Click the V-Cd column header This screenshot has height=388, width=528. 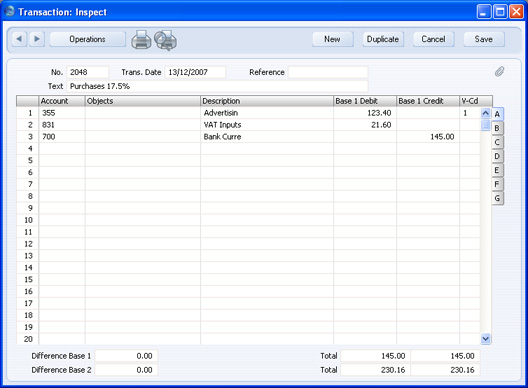476,101
